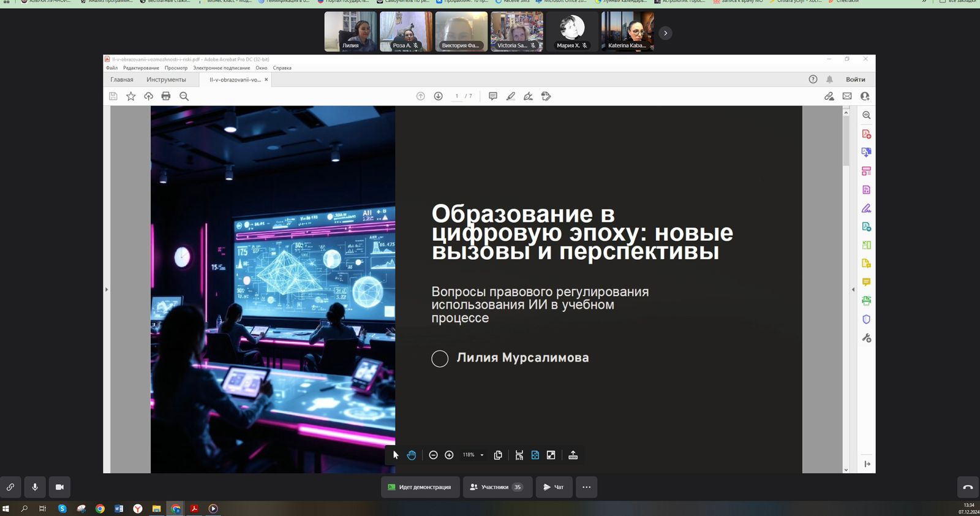This screenshot has height=516, width=980.
Task: Open the Окно menu
Action: pos(262,68)
